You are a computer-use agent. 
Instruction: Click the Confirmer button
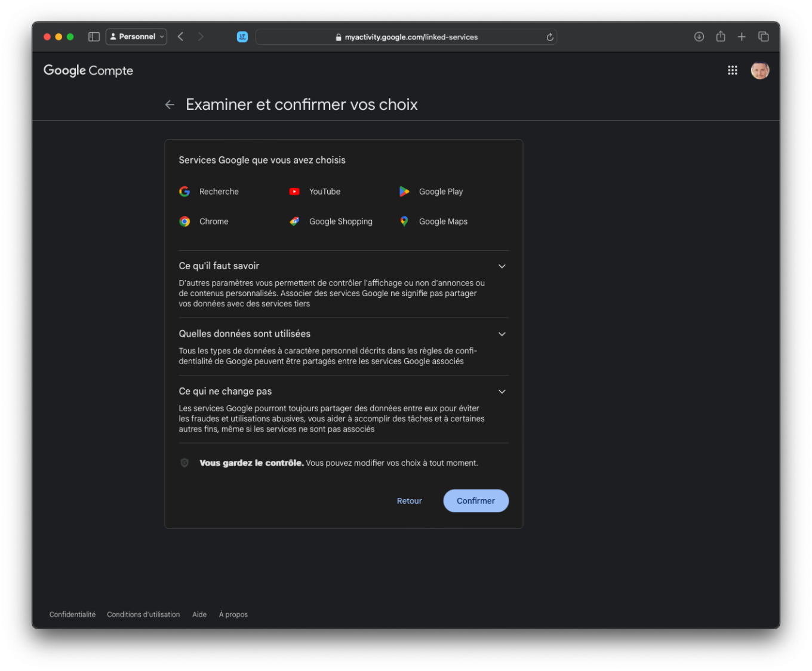476,501
